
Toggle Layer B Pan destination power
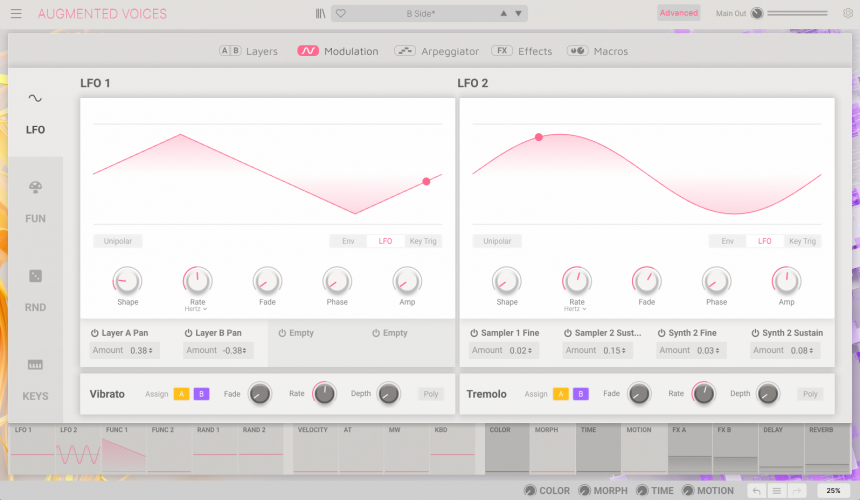[188, 333]
